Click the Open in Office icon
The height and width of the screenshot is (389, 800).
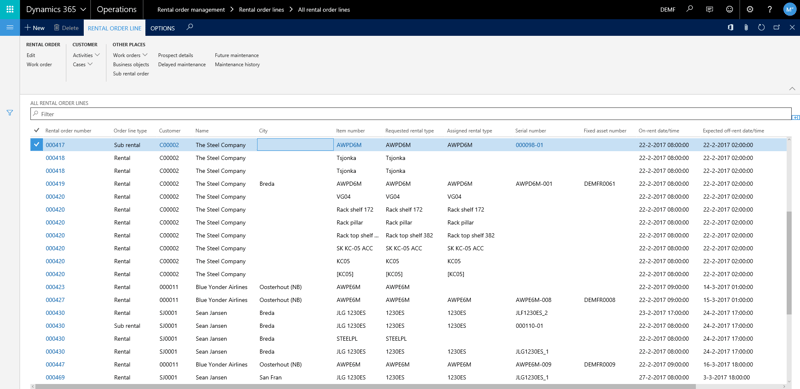click(731, 28)
